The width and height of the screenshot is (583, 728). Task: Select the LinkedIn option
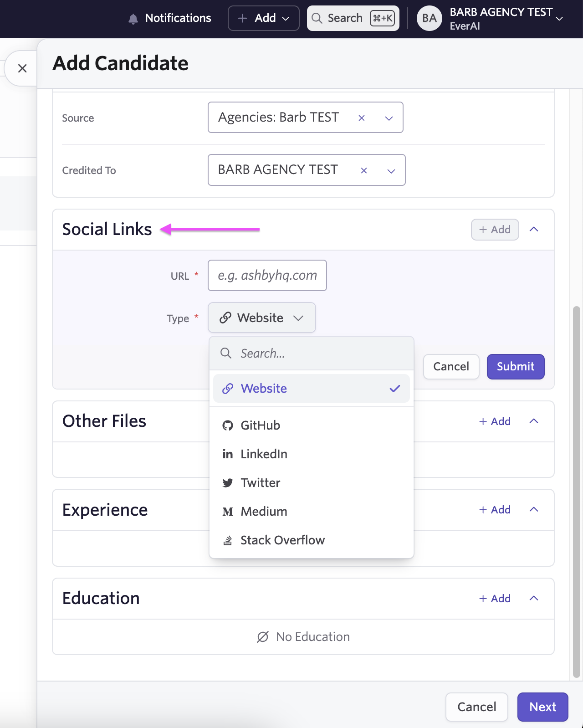[x=312, y=454]
